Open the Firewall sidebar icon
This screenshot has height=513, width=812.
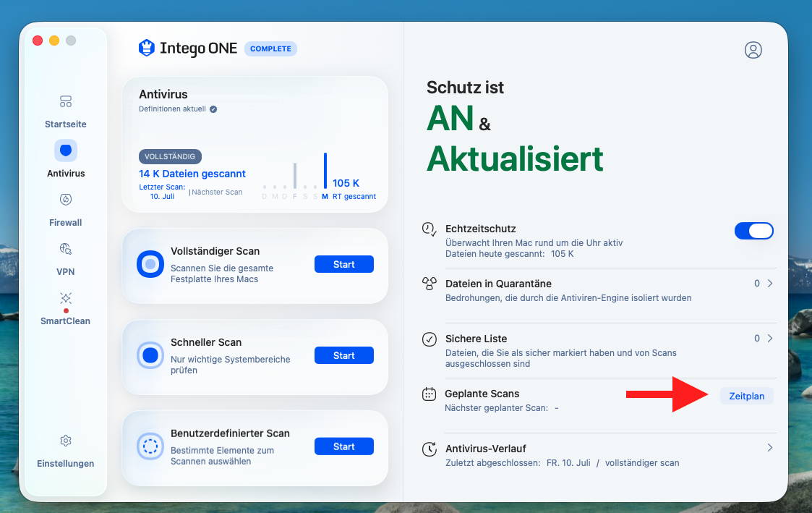click(x=66, y=200)
